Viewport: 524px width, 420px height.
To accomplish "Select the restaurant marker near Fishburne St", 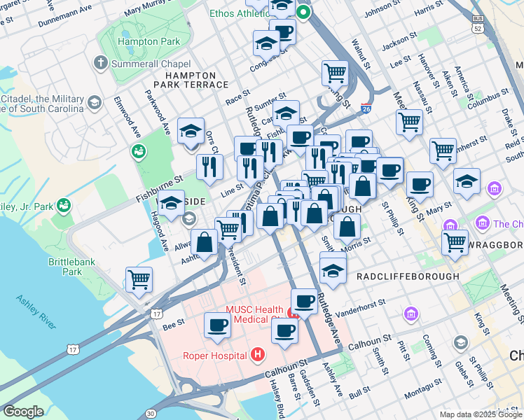I will click(210, 169).
